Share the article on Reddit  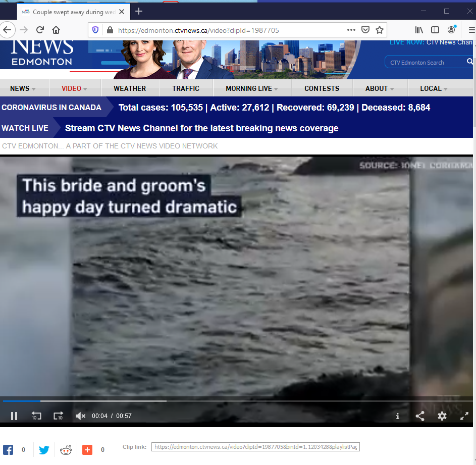(x=66, y=449)
